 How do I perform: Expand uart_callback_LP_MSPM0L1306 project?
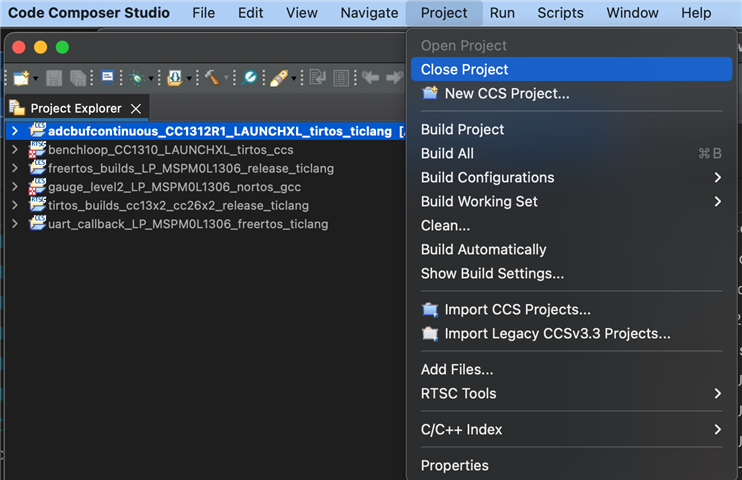(15, 224)
